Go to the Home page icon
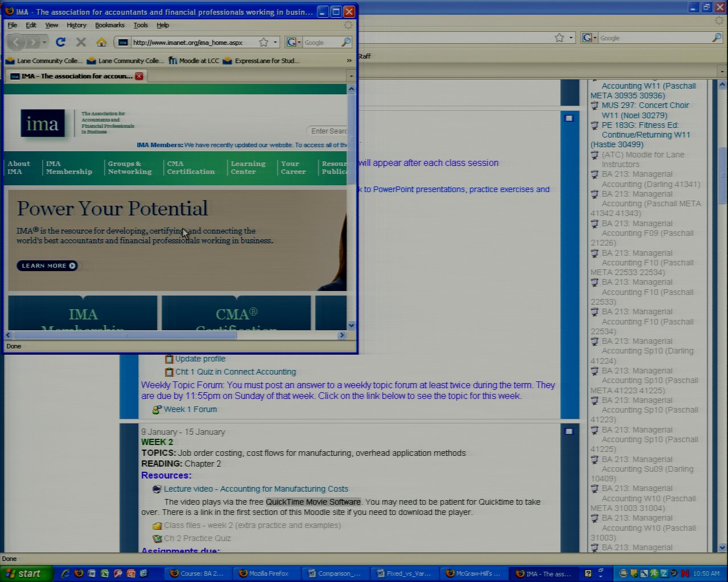728x582 pixels. (101, 42)
